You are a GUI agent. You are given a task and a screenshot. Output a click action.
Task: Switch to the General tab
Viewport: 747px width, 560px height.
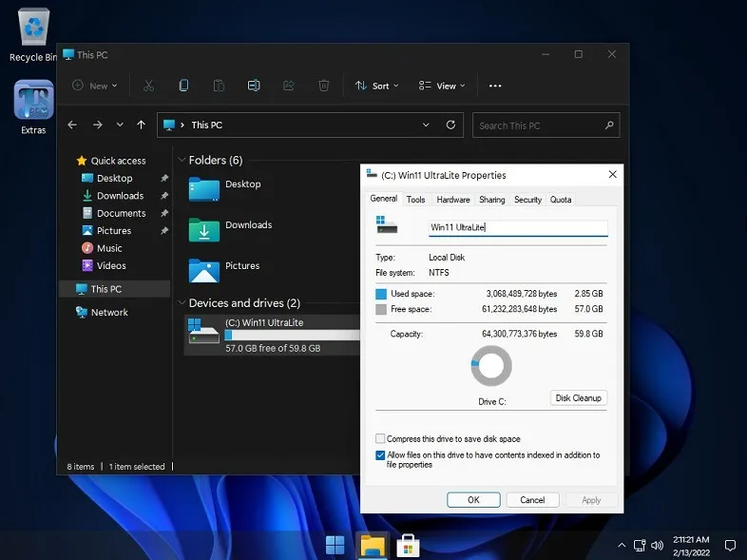click(x=384, y=199)
